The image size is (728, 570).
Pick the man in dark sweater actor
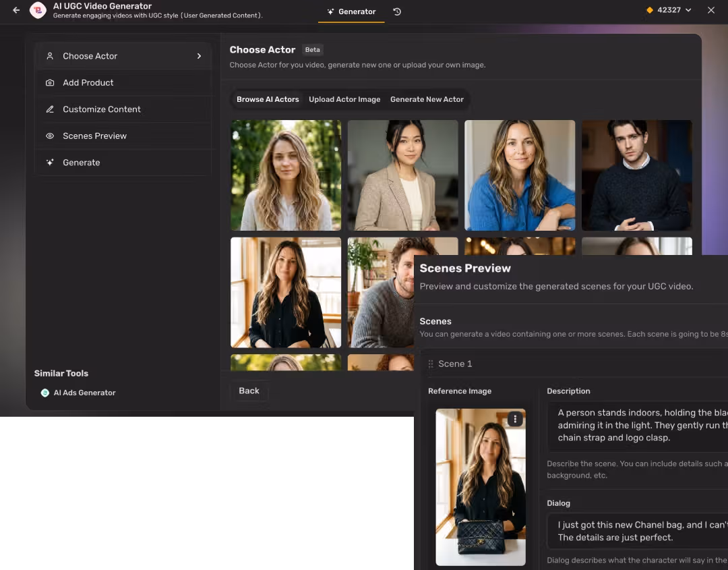click(636, 175)
